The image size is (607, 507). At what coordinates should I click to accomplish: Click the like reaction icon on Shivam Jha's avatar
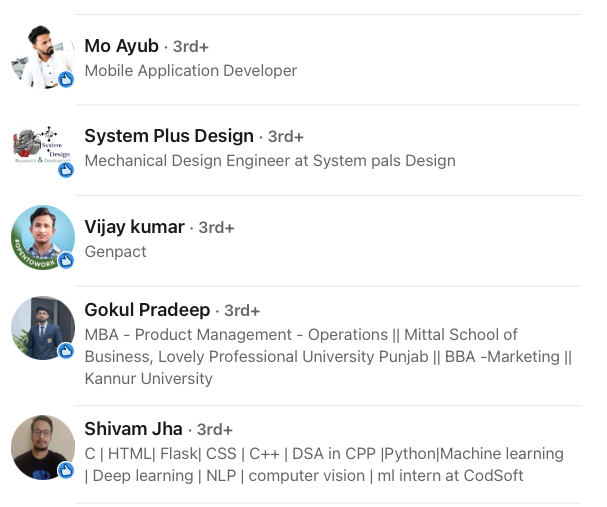[x=66, y=470]
